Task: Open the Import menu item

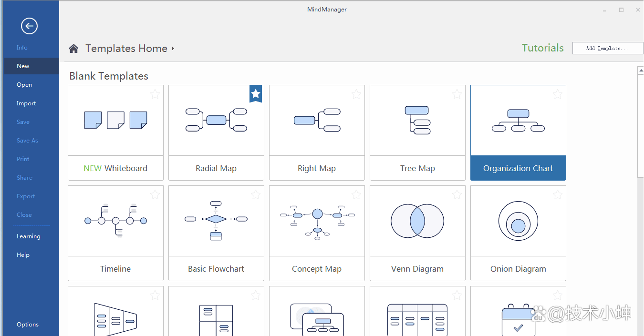Action: pyautogui.click(x=26, y=103)
